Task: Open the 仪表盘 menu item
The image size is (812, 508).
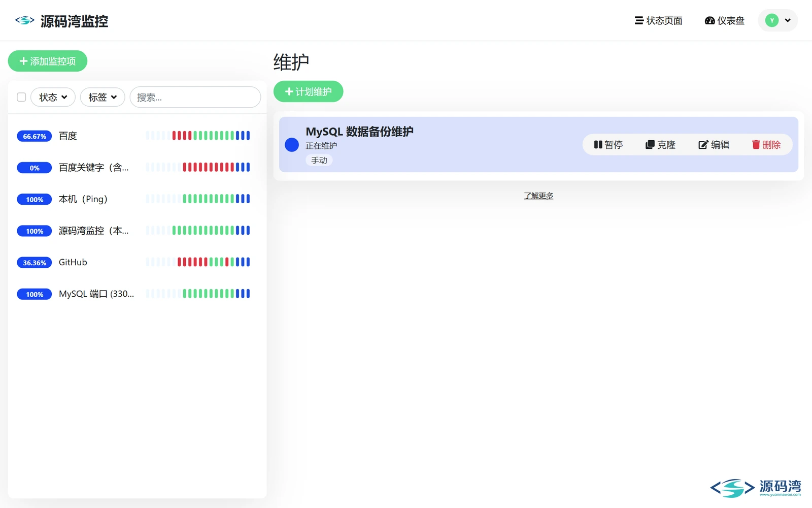Action: tap(724, 20)
